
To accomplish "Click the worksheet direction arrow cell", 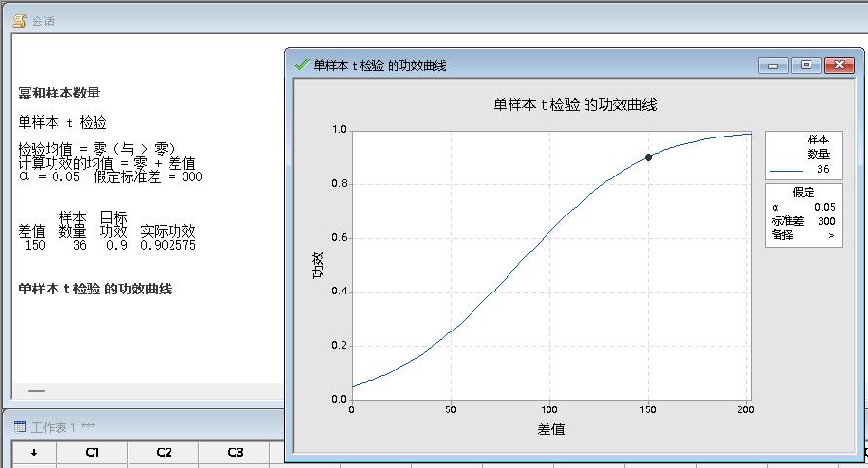I will coord(34,453).
